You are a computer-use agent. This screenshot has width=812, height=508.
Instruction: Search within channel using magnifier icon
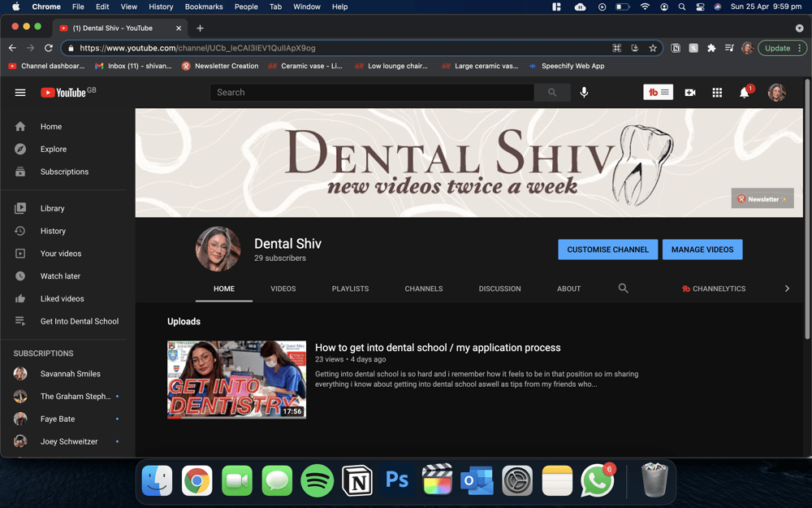click(x=623, y=289)
